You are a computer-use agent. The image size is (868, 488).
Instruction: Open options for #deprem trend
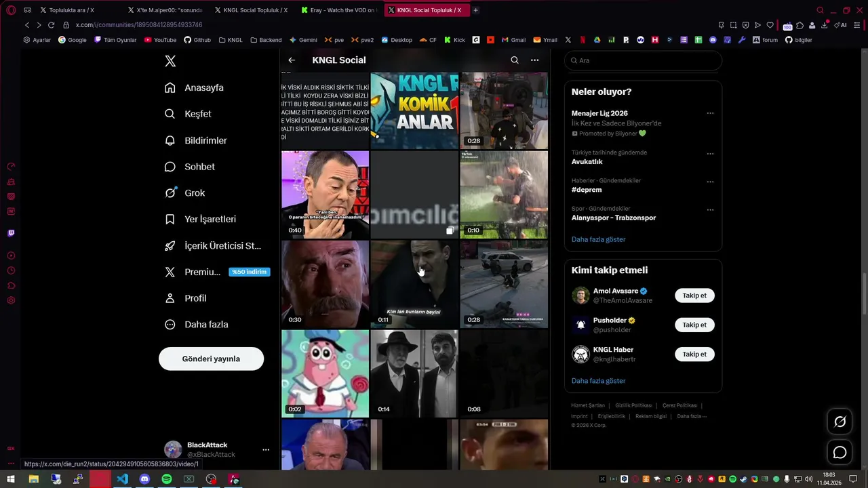(710, 182)
